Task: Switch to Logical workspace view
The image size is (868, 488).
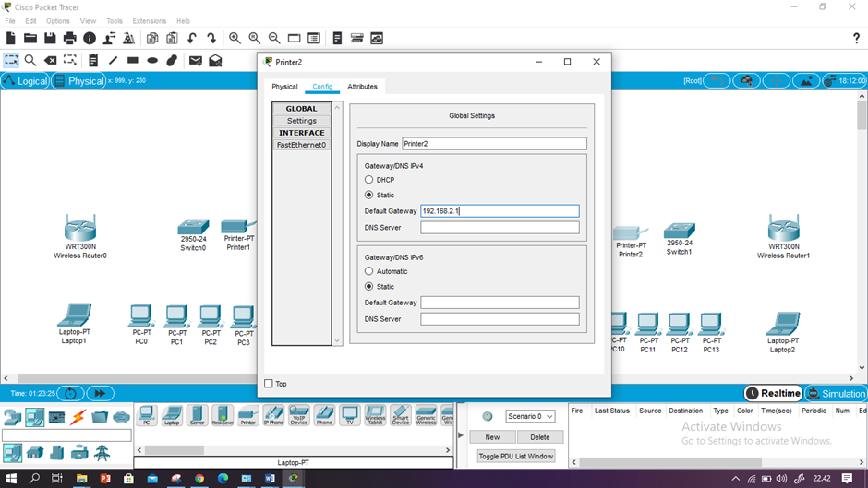Action: tap(26, 81)
